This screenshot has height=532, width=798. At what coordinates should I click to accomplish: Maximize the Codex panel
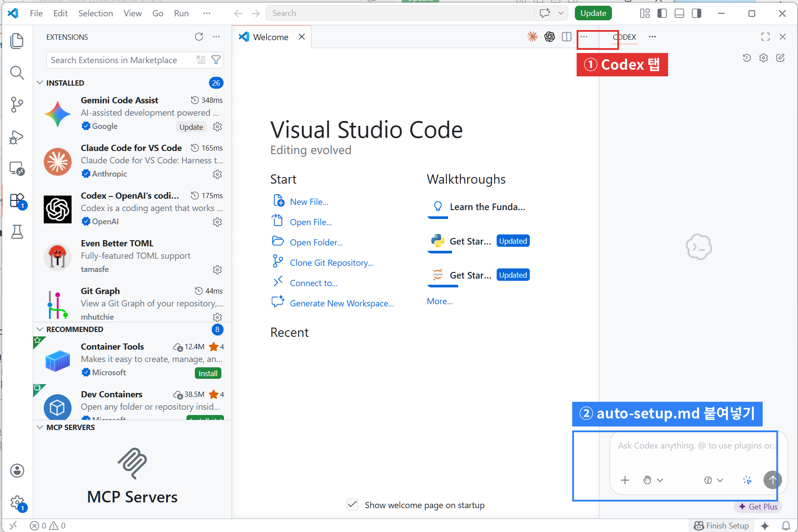(765, 37)
